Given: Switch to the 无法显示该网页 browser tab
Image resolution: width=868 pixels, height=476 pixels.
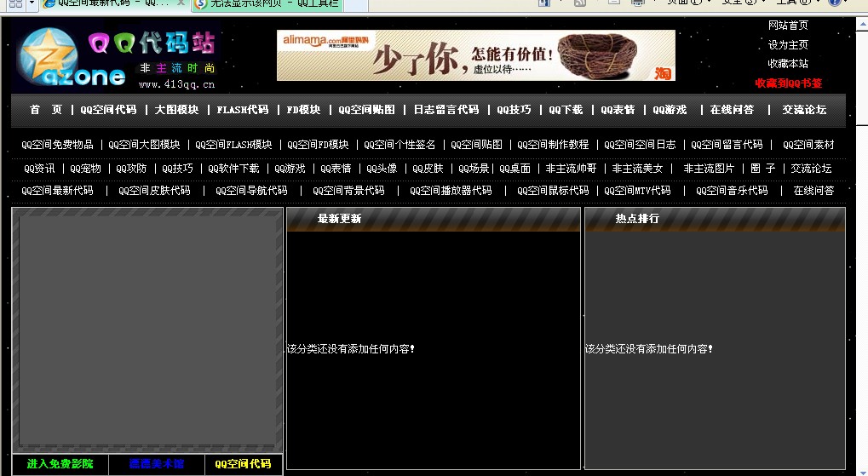Looking at the screenshot, I should [x=267, y=4].
